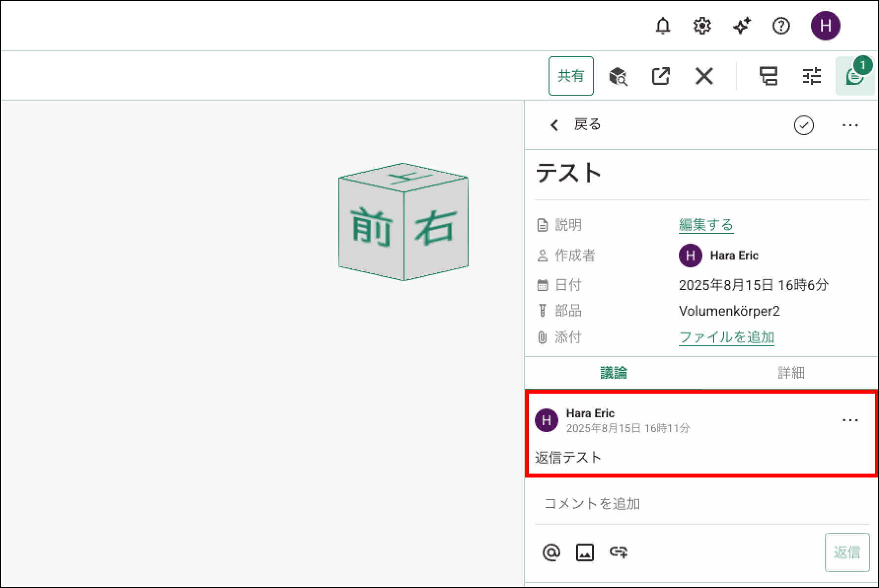The height and width of the screenshot is (588, 879).
Task: Click the model inspect cube icon
Action: pos(618,76)
